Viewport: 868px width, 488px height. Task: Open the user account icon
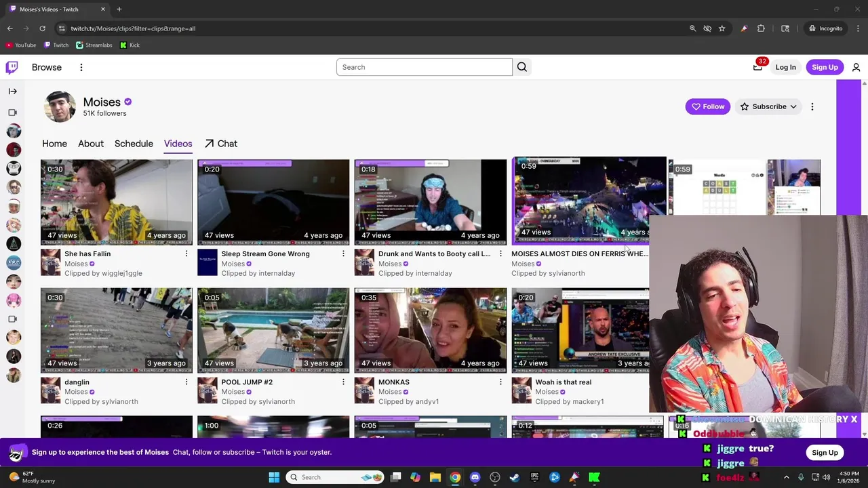pyautogui.click(x=856, y=67)
